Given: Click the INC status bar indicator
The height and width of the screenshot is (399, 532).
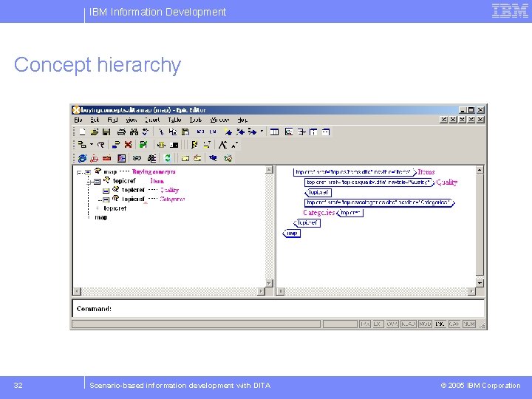Looking at the screenshot, I should pyautogui.click(x=440, y=324).
